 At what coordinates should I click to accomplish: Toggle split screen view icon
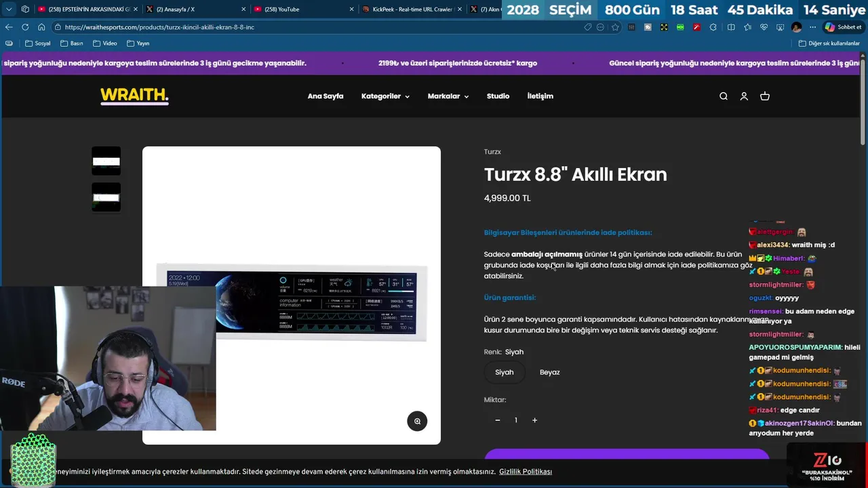(x=731, y=27)
